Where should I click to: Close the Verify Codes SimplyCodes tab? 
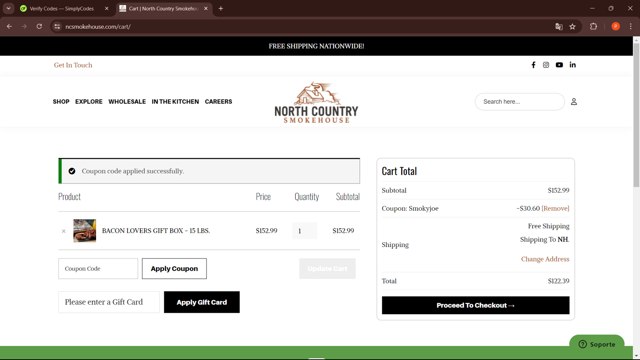tap(107, 8)
